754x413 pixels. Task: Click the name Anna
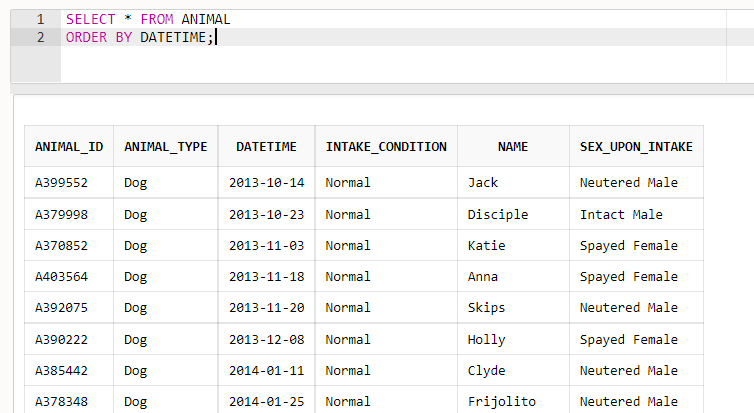483,276
